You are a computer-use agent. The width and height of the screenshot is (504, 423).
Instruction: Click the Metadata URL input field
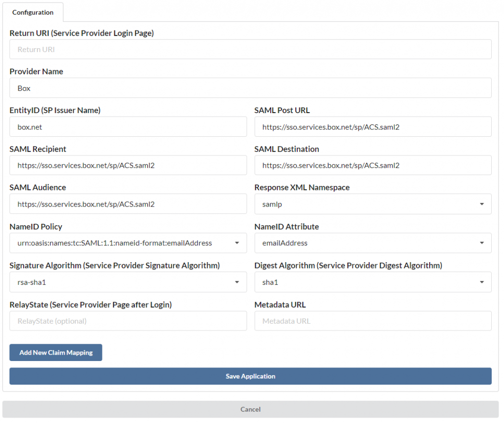[373, 321]
